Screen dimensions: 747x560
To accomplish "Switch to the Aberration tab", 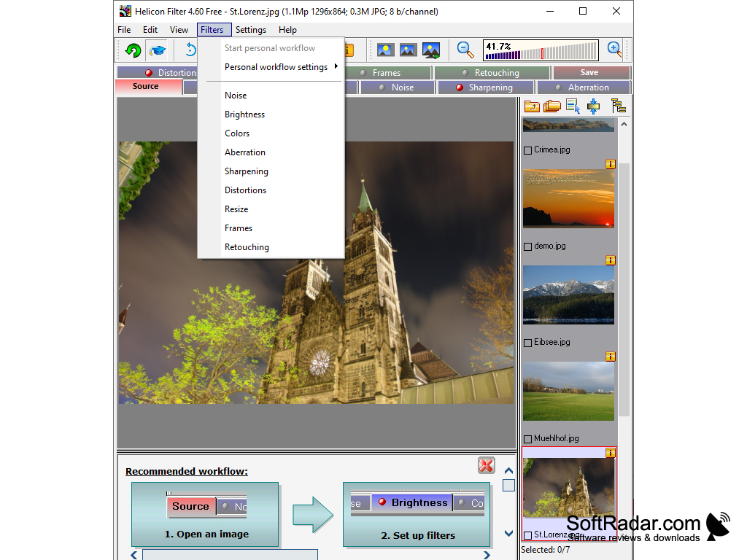I will tap(584, 87).
